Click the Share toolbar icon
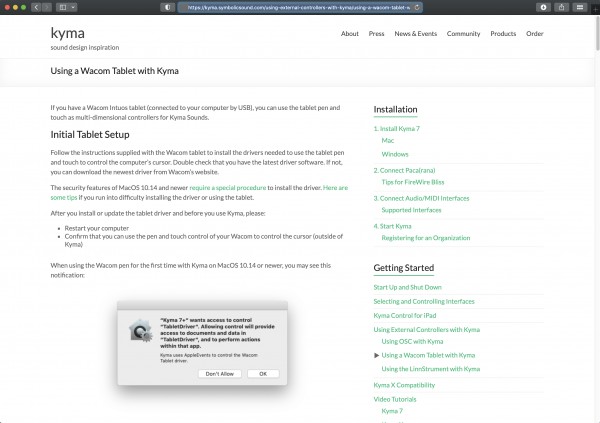600x423 pixels. [x=561, y=7]
